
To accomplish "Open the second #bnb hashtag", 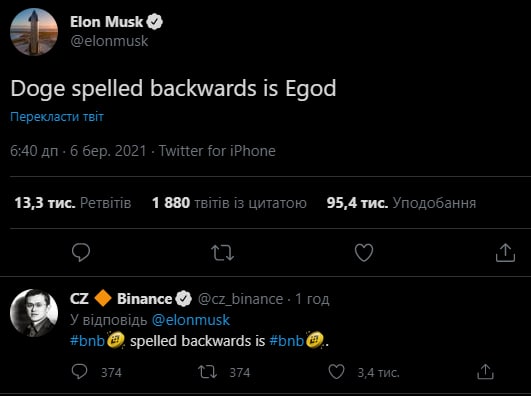I will click(x=286, y=341).
